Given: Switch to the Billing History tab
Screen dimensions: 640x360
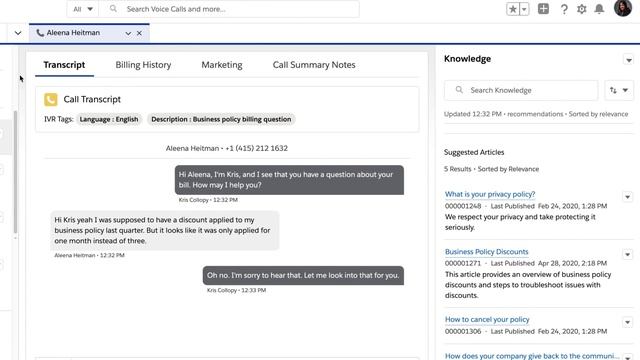Looking at the screenshot, I should coord(143,65).
